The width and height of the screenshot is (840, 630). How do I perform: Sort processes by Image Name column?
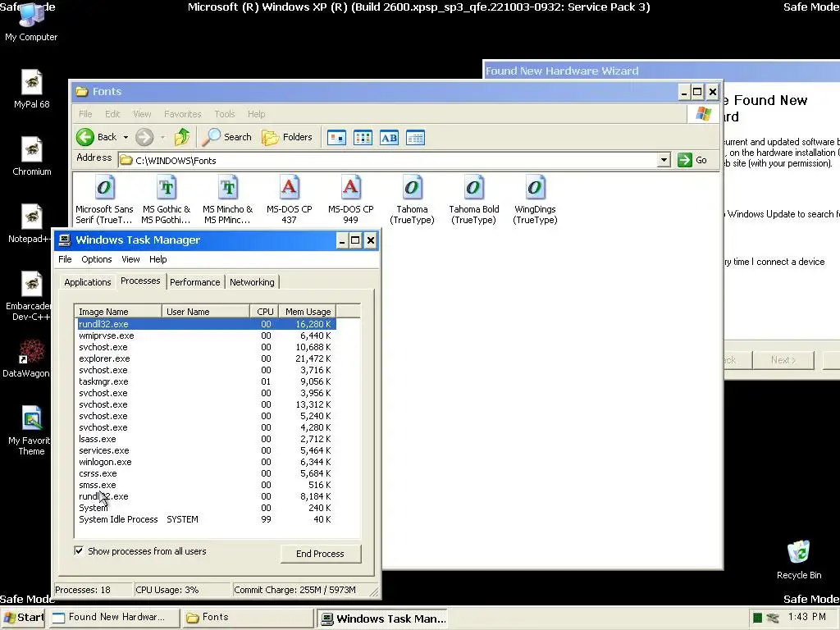tap(118, 311)
